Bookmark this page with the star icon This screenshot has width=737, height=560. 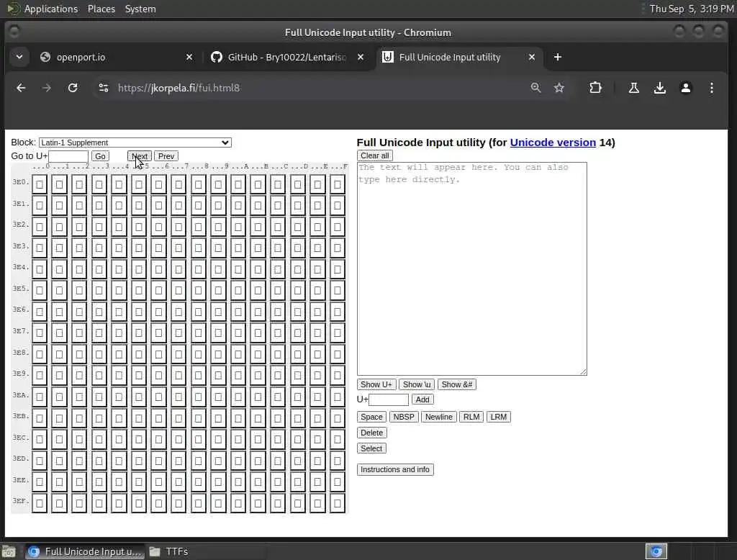[x=559, y=88]
